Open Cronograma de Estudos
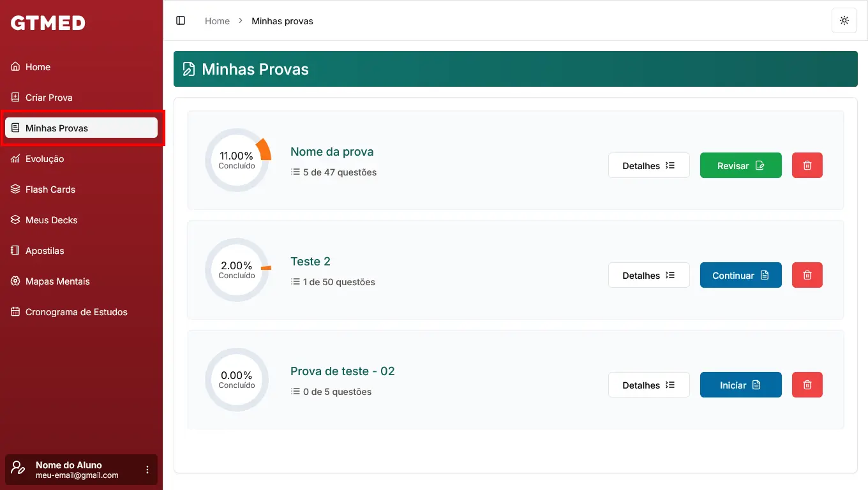 (x=76, y=312)
